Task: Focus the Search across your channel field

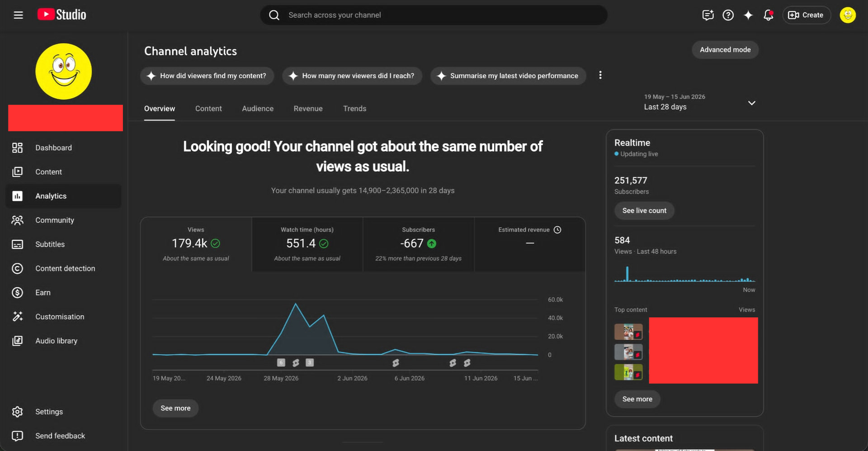Action: (434, 15)
